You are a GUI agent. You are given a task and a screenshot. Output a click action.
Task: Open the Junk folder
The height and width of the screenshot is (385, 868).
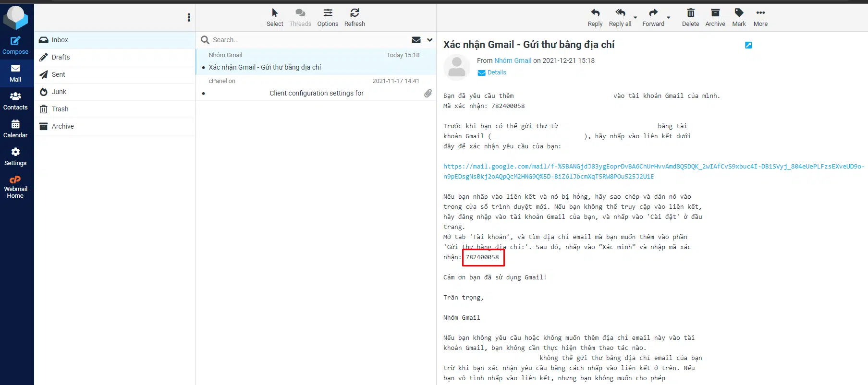(59, 92)
